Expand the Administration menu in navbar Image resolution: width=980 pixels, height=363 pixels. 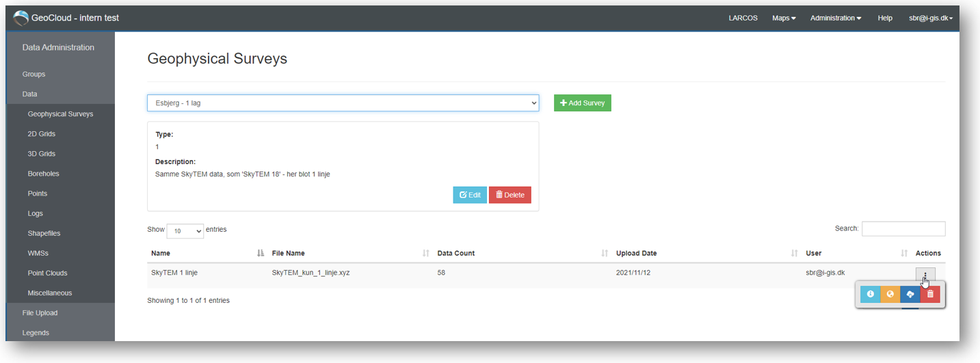pos(836,18)
